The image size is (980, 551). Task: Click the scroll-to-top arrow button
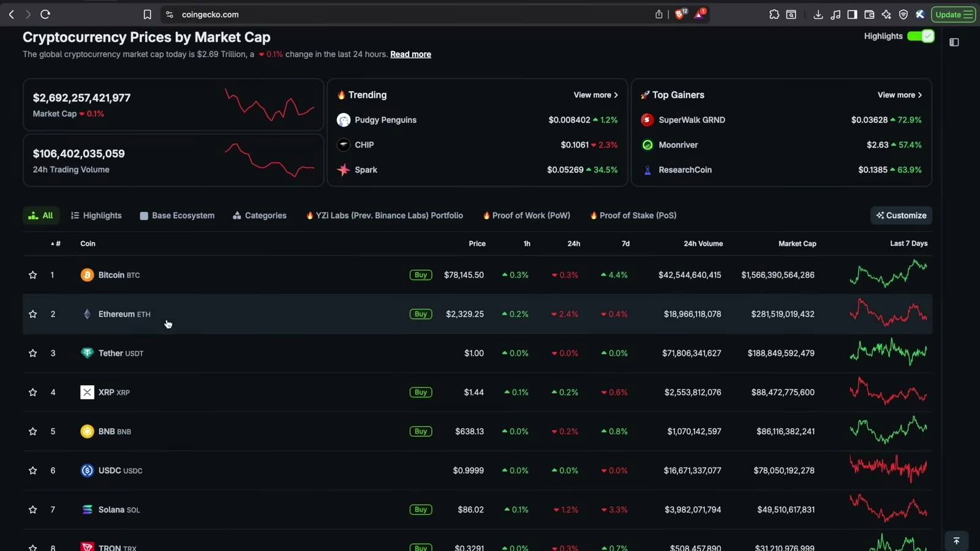pyautogui.click(x=956, y=541)
